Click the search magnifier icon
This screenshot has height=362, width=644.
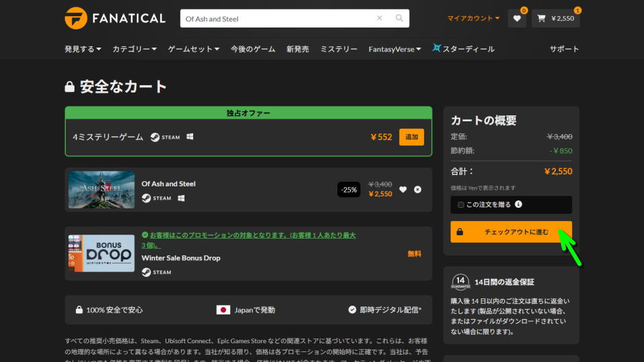point(399,19)
